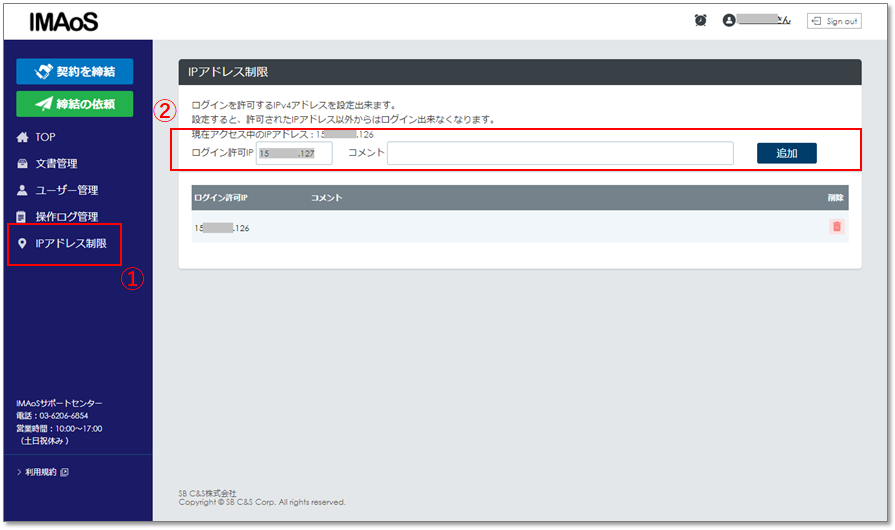Image resolution: width=895 pixels, height=530 pixels.
Task: Open TOP home page from sidebar
Action: point(45,137)
